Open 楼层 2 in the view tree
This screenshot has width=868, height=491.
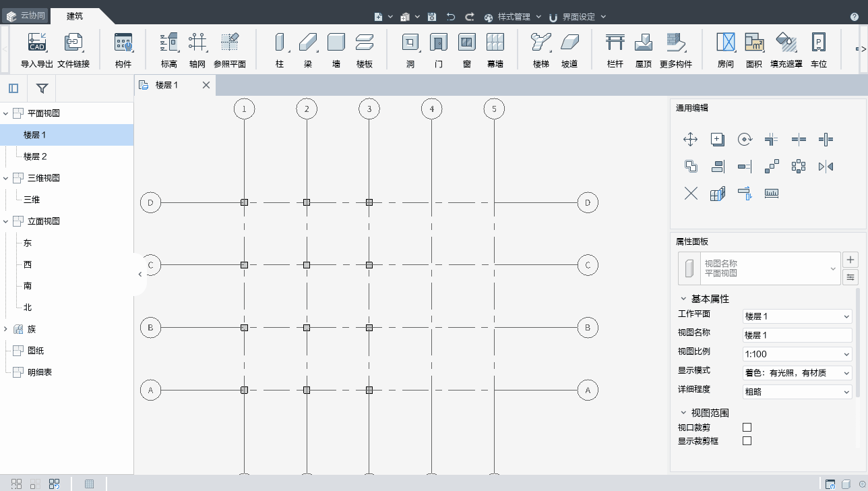pos(35,156)
